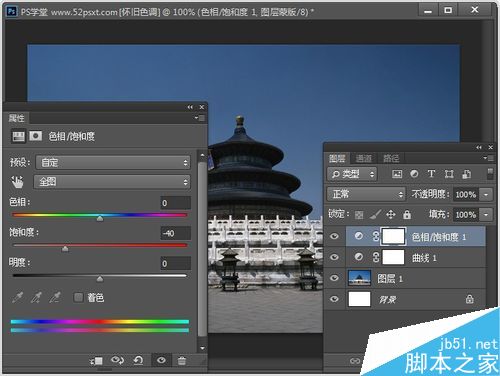Select the on-image adjustment hand tool
Image resolution: width=500 pixels, height=376 pixels.
[17, 182]
